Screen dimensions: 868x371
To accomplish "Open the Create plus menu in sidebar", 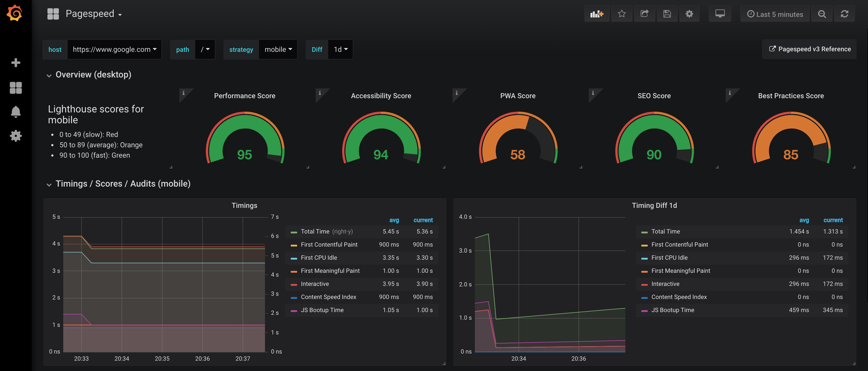I will tap(16, 63).
